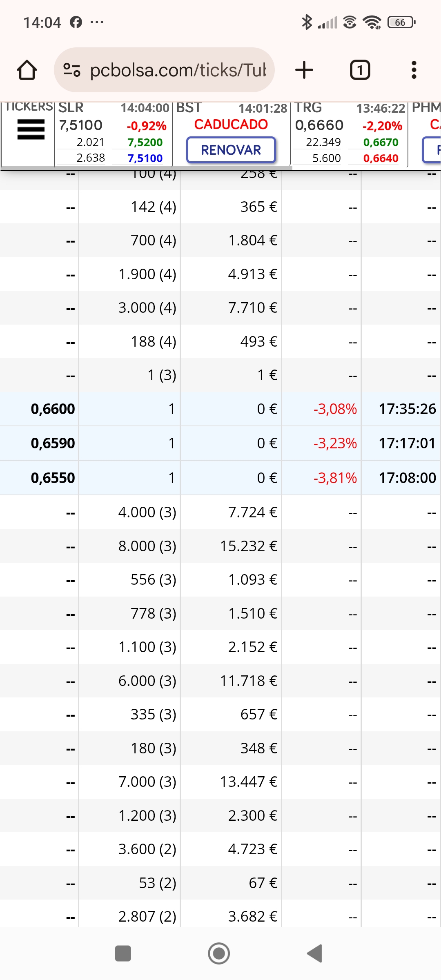The image size is (441, 980).
Task: Open Chrome three-dot overflow menu
Action: (414, 70)
